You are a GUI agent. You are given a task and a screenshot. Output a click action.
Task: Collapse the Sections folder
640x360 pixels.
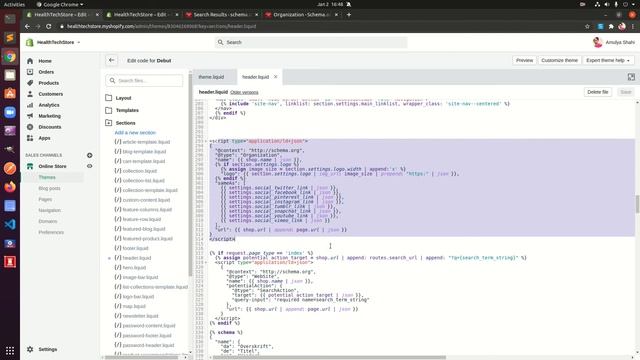pyautogui.click(x=120, y=123)
